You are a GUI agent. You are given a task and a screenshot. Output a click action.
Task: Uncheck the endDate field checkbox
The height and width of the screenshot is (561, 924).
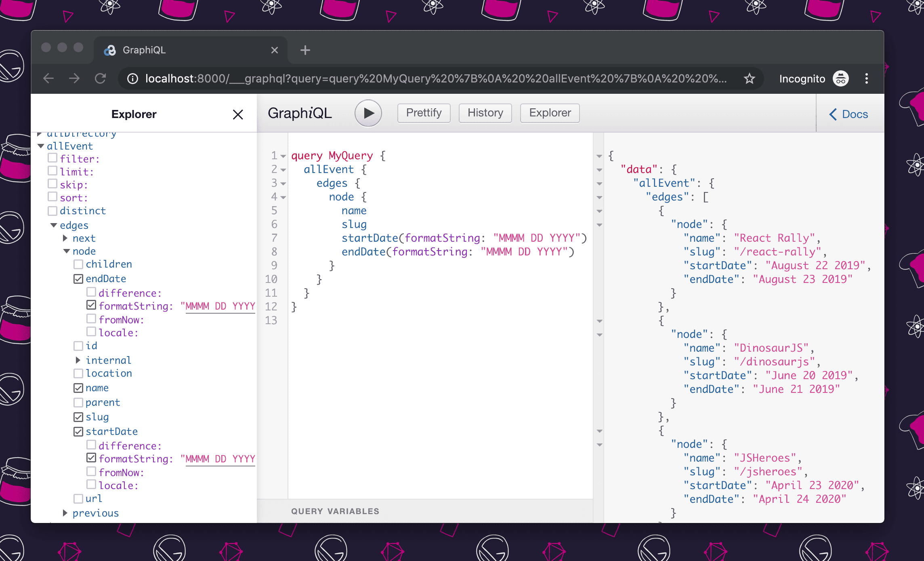click(78, 279)
